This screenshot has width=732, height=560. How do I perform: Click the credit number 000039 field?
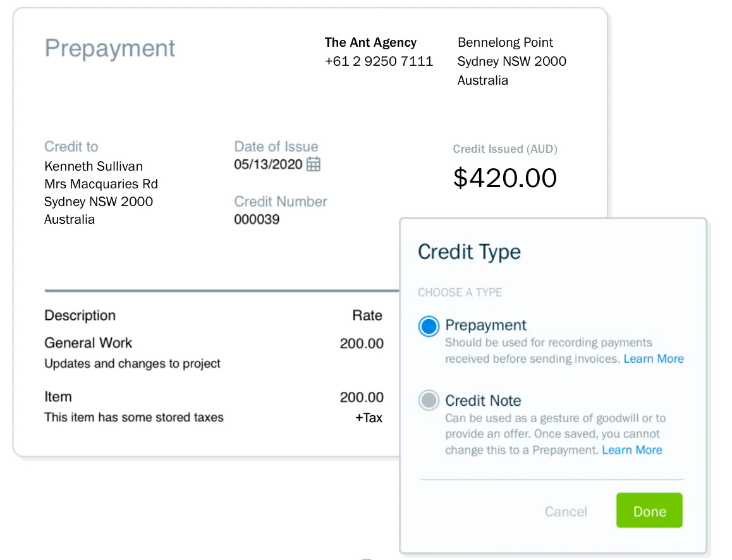pyautogui.click(x=257, y=219)
